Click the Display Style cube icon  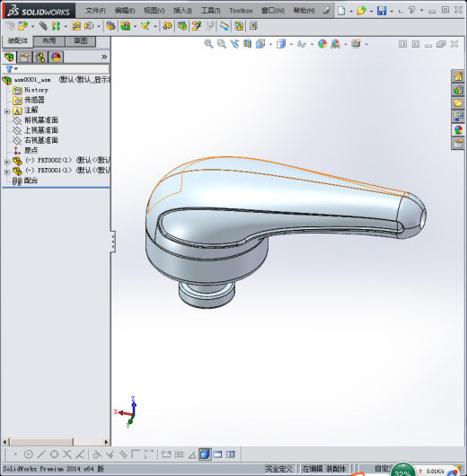click(281, 44)
